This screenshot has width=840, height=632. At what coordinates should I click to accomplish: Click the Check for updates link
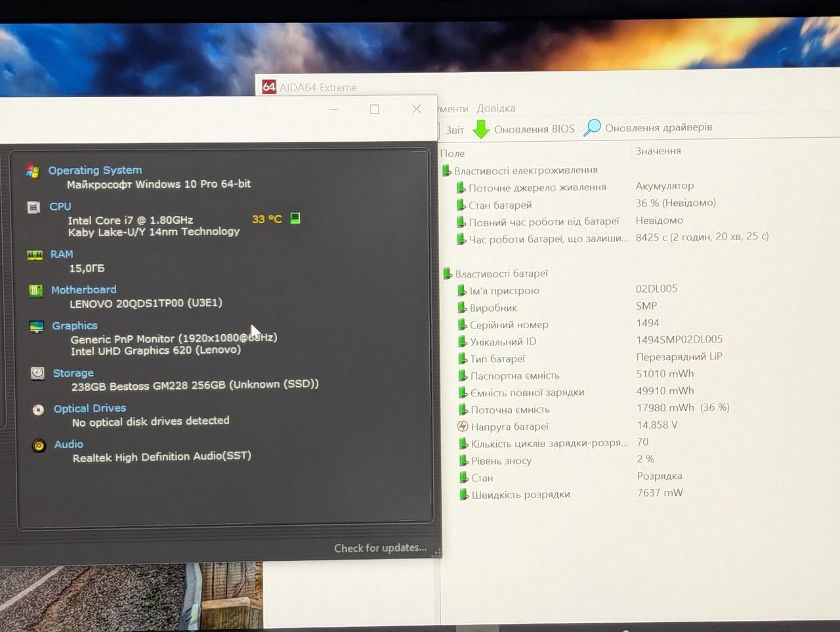click(x=380, y=548)
